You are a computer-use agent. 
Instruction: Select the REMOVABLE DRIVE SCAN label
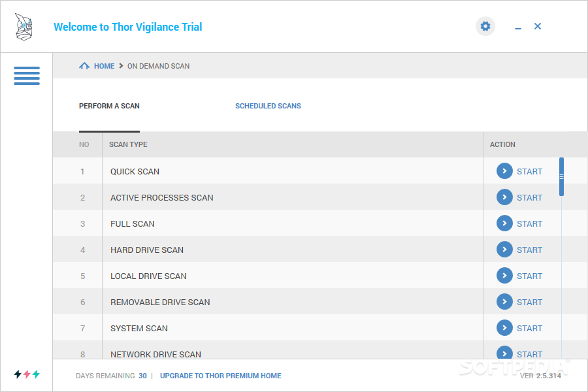coord(160,302)
